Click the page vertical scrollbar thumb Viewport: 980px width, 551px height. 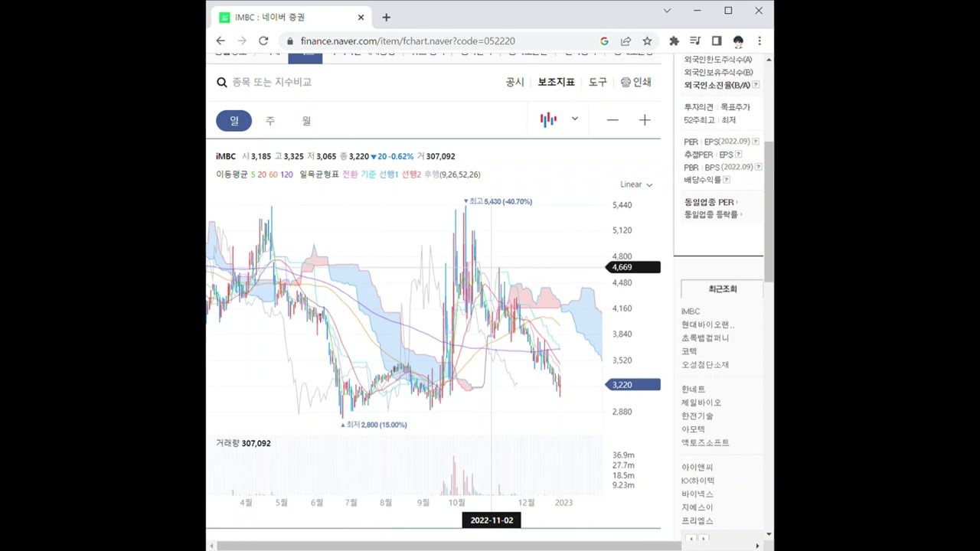(x=769, y=212)
